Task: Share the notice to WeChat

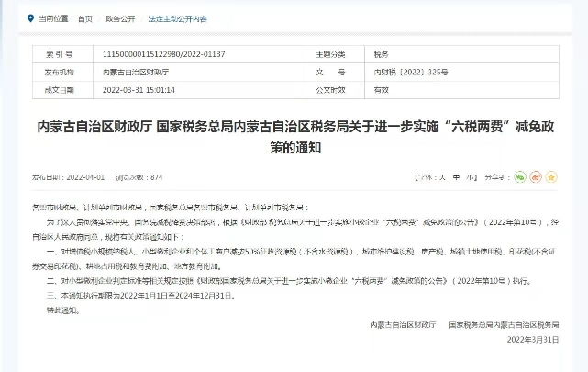Action: [x=520, y=176]
